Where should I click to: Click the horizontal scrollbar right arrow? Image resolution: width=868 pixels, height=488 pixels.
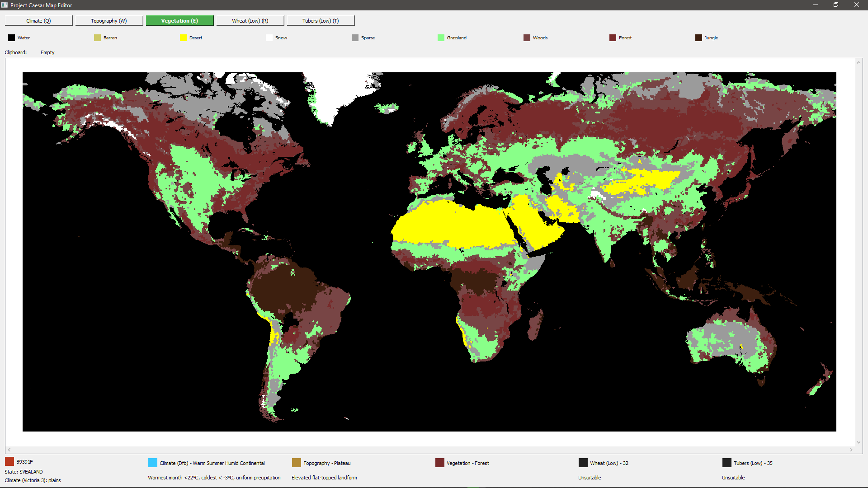(851, 450)
